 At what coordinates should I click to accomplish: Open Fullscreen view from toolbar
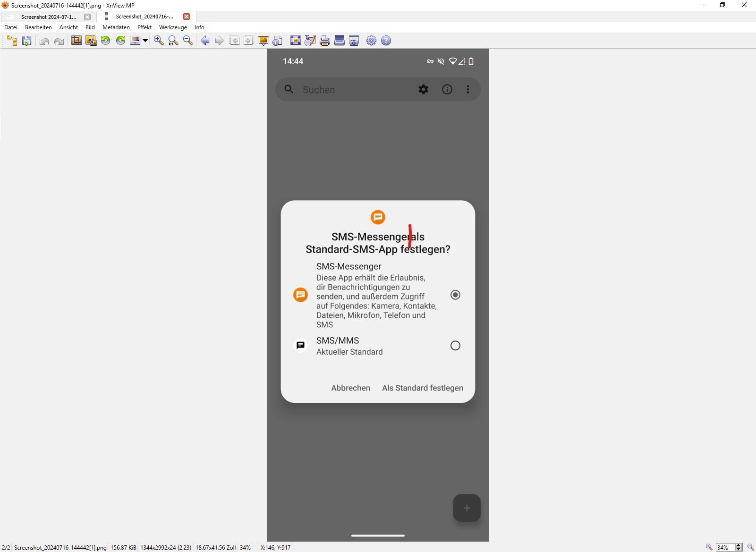point(295,41)
